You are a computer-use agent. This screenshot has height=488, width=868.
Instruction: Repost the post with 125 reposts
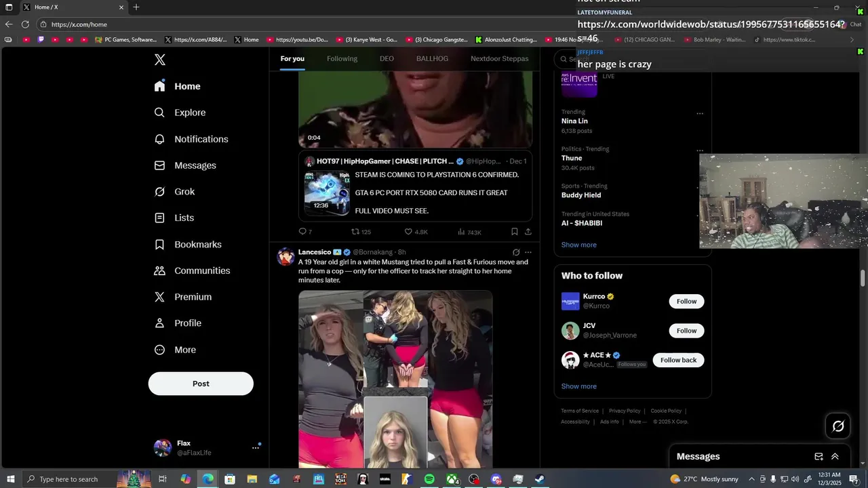(361, 232)
